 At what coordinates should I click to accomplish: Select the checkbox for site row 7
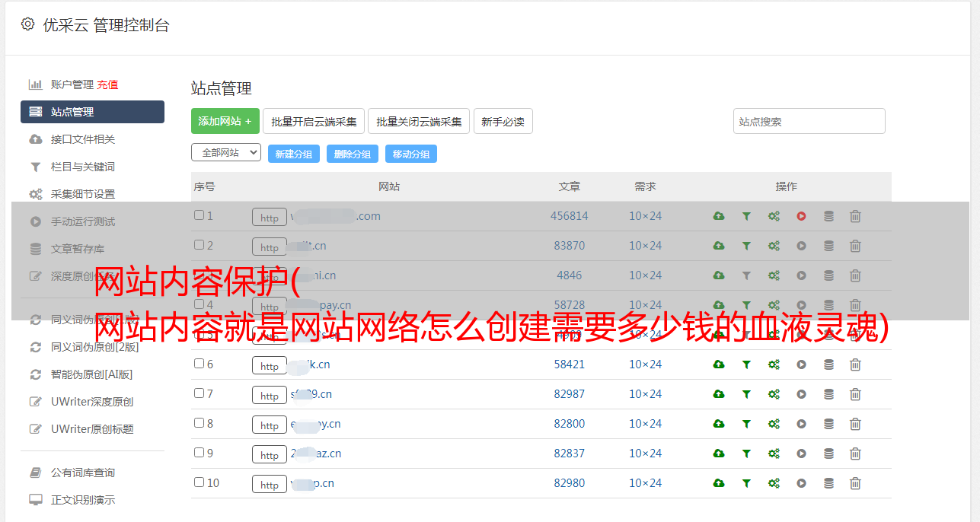pyautogui.click(x=200, y=393)
